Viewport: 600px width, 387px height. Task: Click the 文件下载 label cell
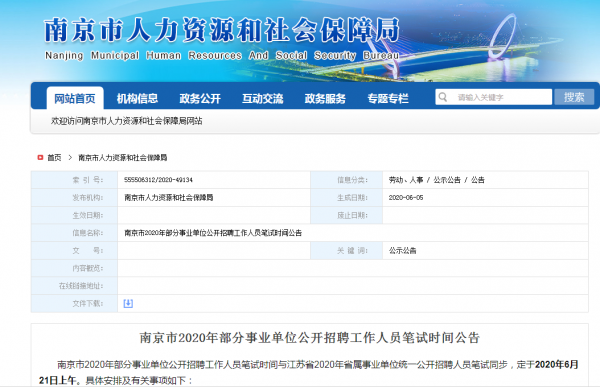pyautogui.click(x=74, y=304)
